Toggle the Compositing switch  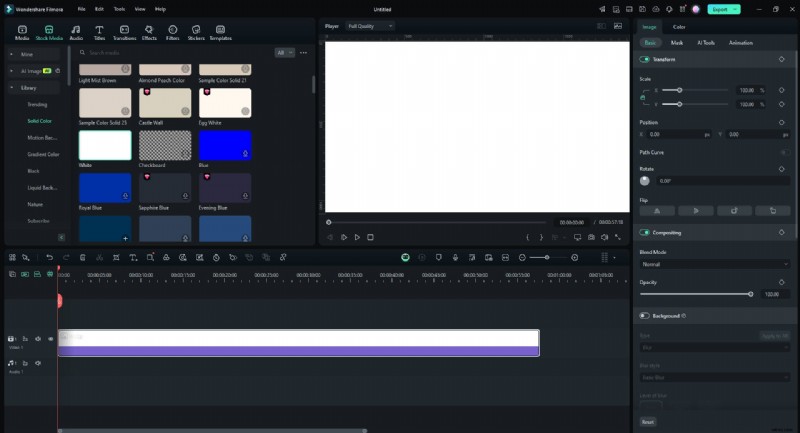pos(645,232)
